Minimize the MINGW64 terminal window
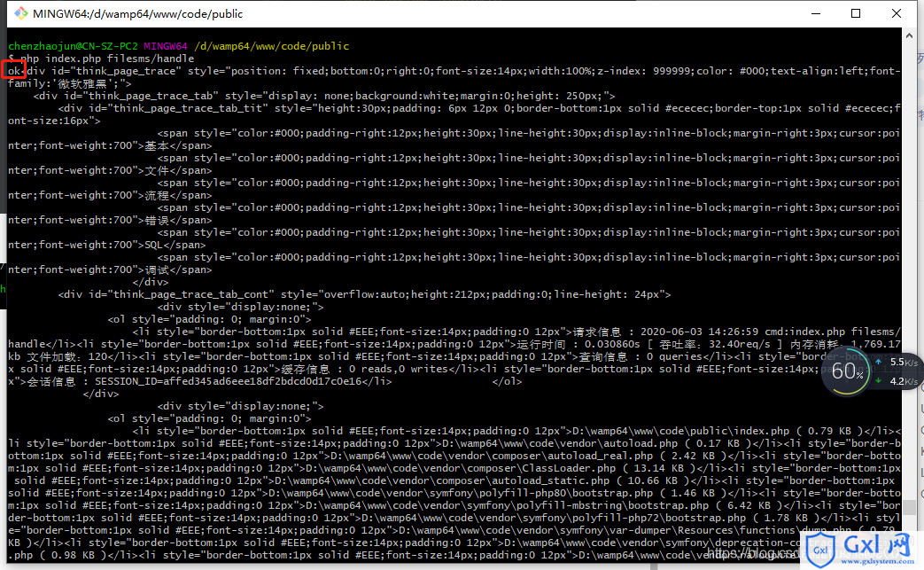Image resolution: width=924 pixels, height=570 pixels. click(816, 13)
